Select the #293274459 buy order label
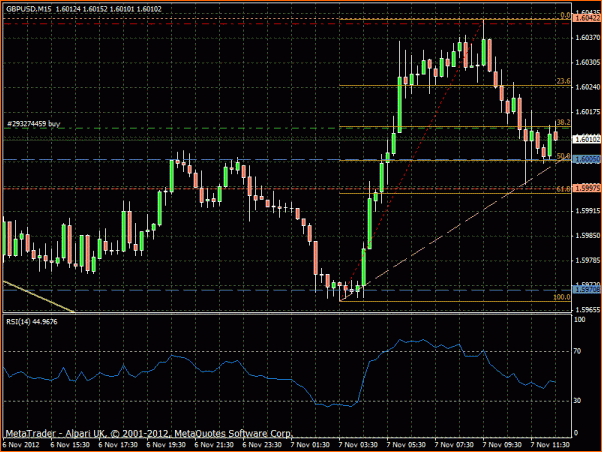This screenshot has width=602, height=452. pyautogui.click(x=33, y=124)
